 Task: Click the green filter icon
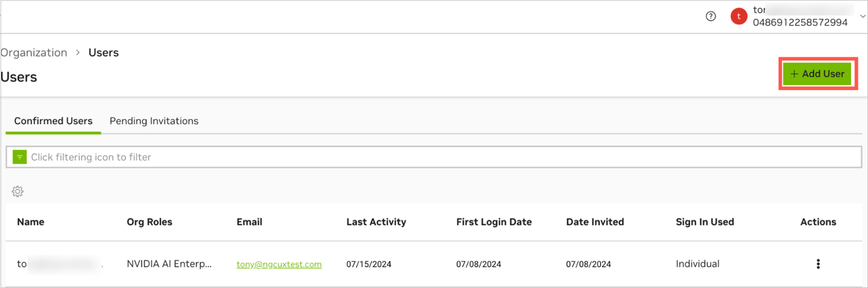pos(20,157)
